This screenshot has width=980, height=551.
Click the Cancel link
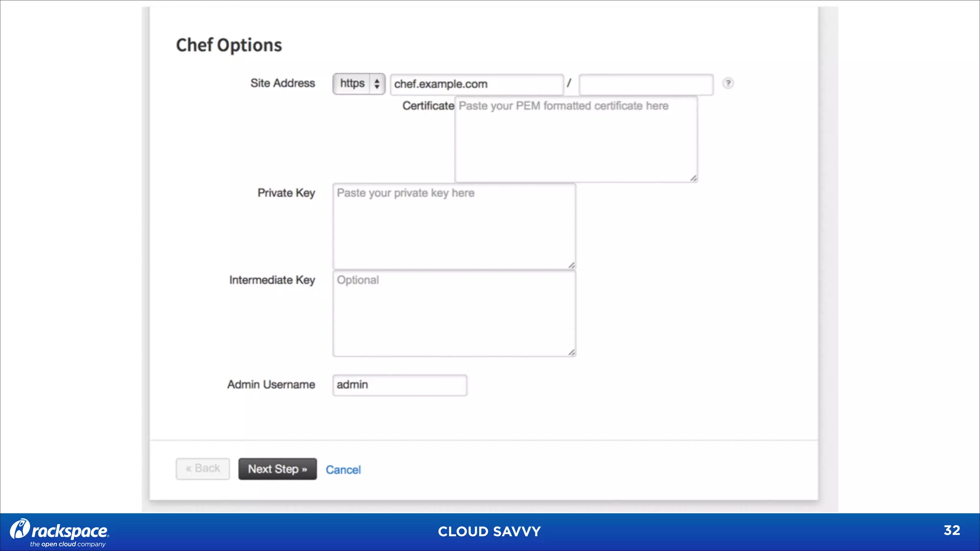(x=343, y=470)
